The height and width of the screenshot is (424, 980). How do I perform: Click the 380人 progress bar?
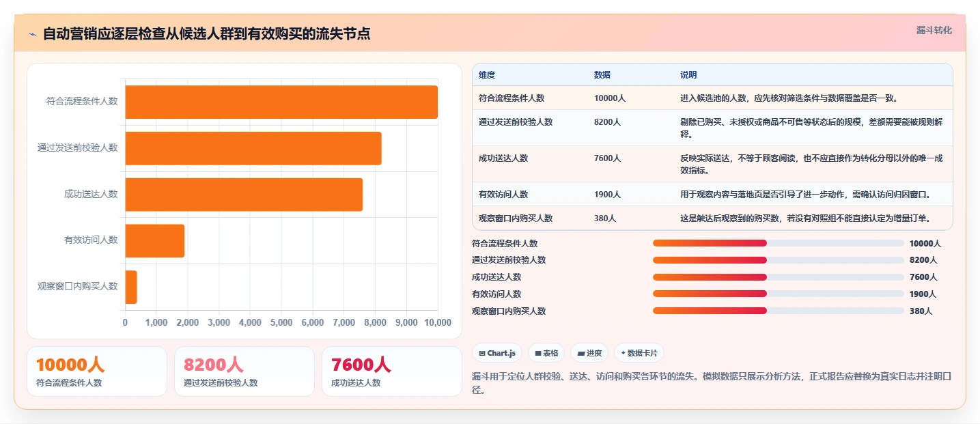coord(779,311)
